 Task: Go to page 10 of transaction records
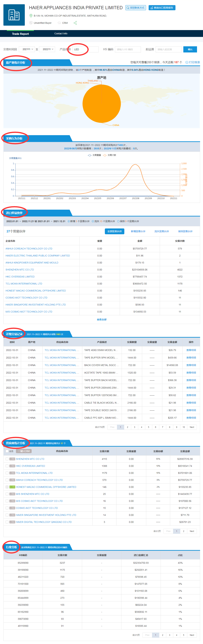click(184, 427)
